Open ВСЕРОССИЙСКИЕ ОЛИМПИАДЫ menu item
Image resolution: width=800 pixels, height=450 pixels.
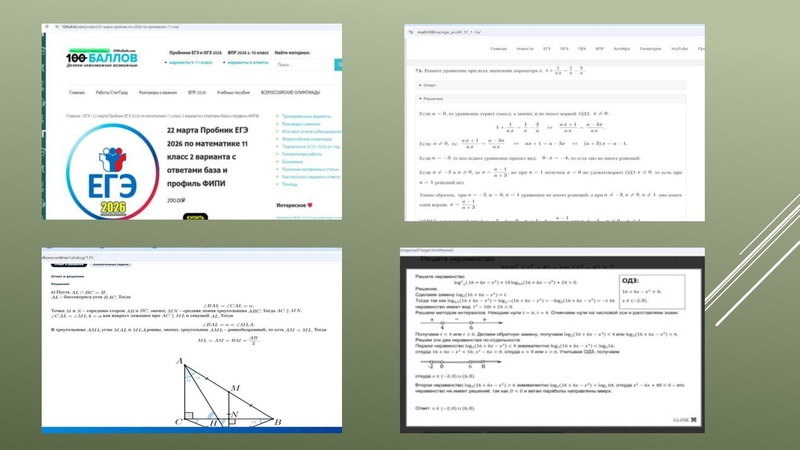click(290, 92)
